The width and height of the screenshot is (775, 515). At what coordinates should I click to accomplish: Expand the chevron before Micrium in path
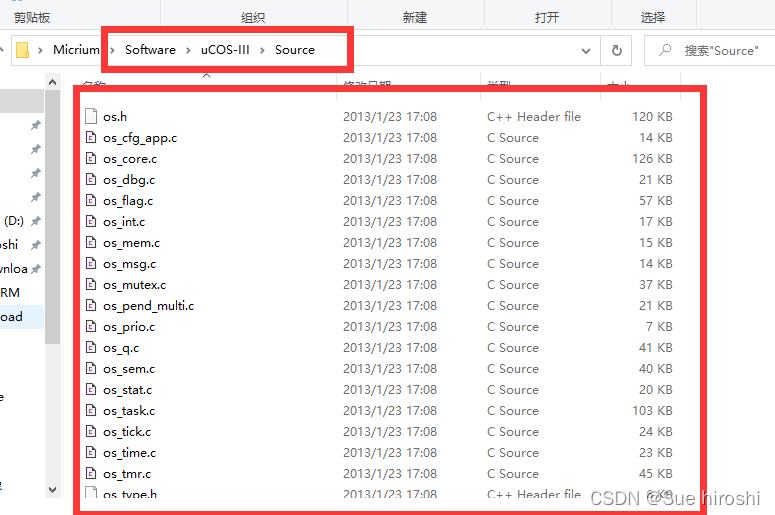pyautogui.click(x=41, y=50)
